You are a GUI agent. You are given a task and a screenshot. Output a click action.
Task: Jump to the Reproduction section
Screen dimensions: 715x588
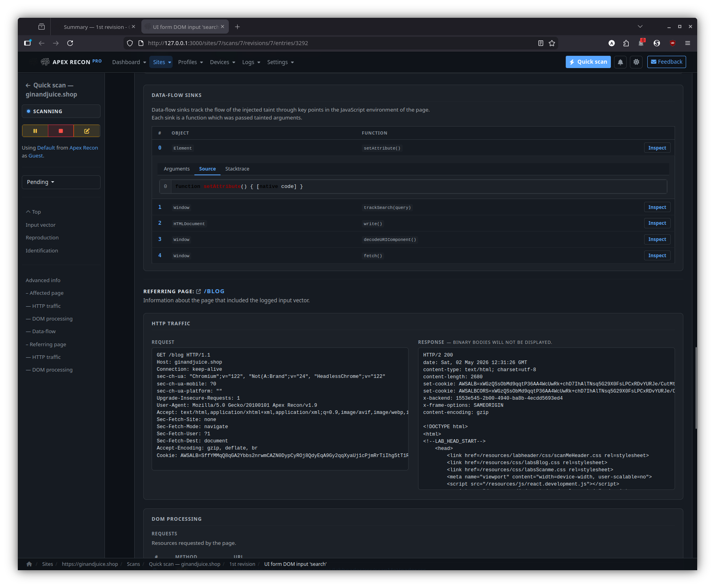tap(42, 238)
